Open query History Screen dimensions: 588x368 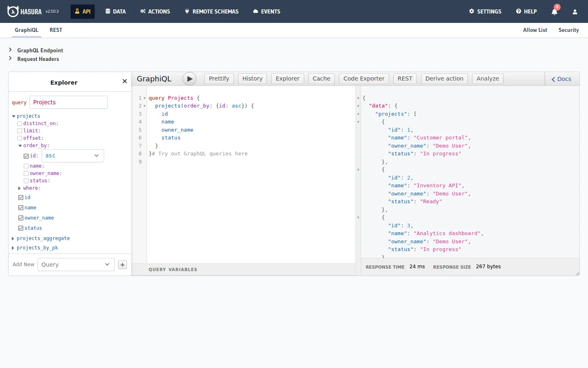pyautogui.click(x=252, y=79)
